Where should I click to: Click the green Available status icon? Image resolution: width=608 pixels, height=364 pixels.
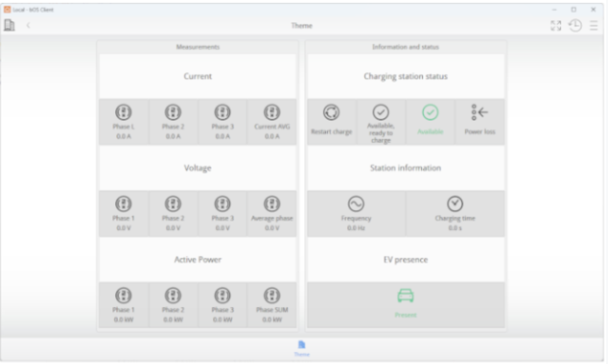tap(430, 113)
